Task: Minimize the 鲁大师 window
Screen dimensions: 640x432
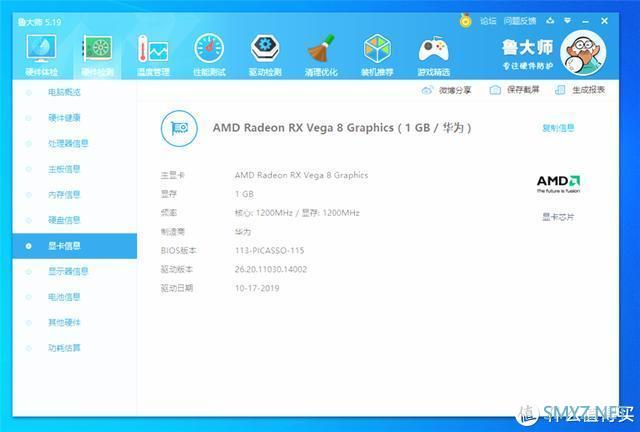Action: click(x=586, y=21)
